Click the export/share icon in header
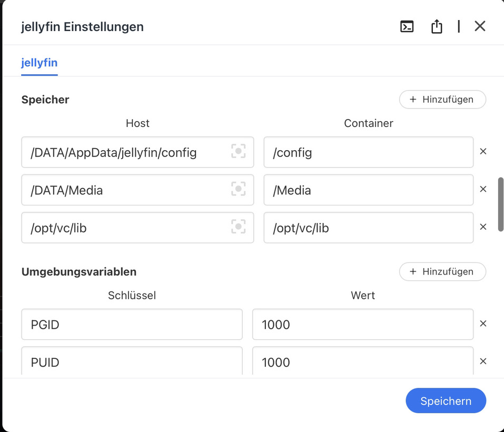504x432 pixels. point(437,26)
